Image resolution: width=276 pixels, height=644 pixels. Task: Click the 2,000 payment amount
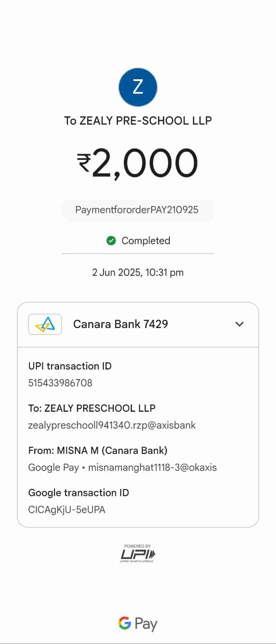point(145,163)
